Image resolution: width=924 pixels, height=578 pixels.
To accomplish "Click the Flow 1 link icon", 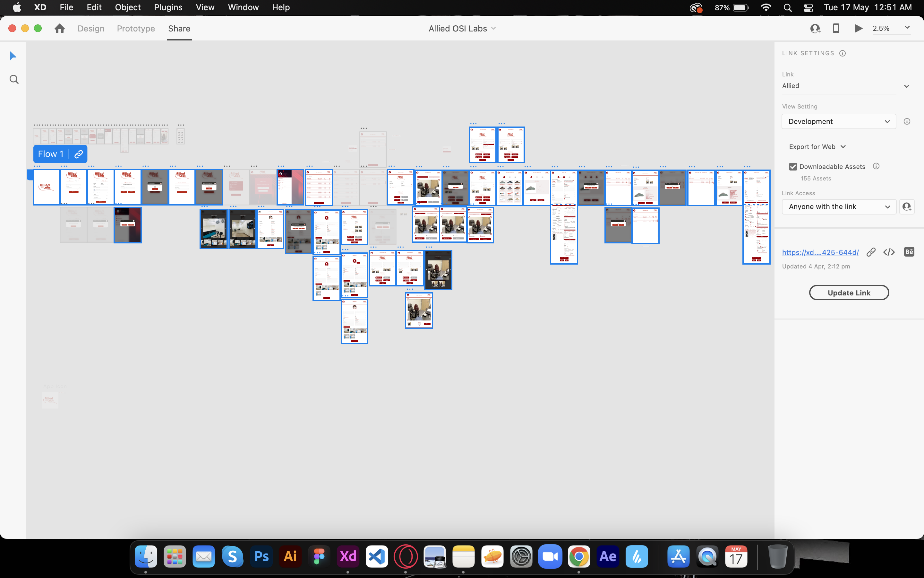I will [79, 154].
